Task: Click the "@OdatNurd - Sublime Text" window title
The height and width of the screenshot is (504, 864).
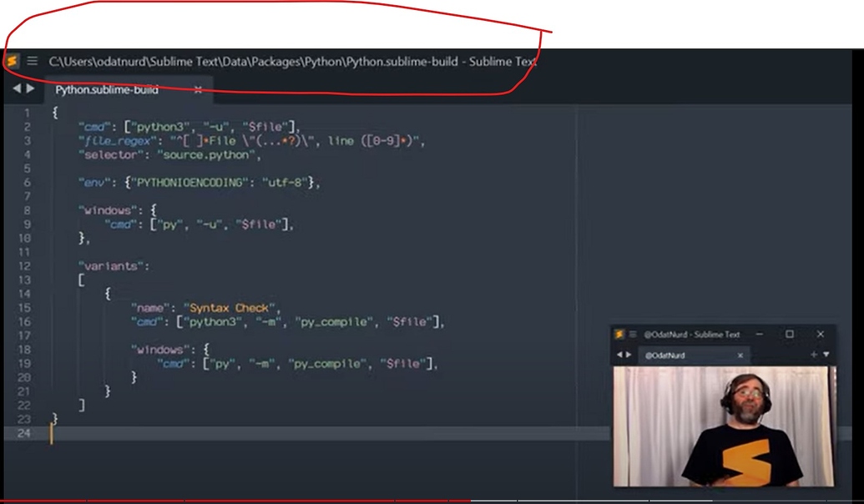Action: [691, 335]
